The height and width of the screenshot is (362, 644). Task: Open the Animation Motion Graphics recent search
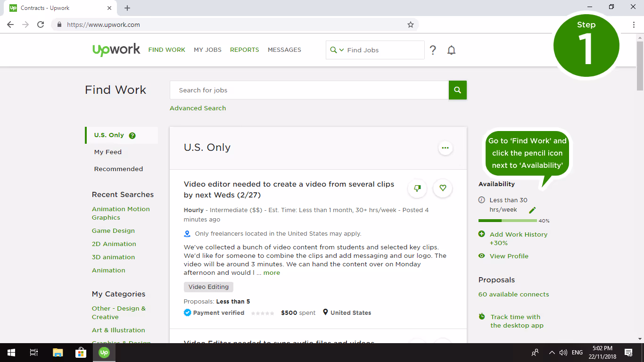(121, 214)
